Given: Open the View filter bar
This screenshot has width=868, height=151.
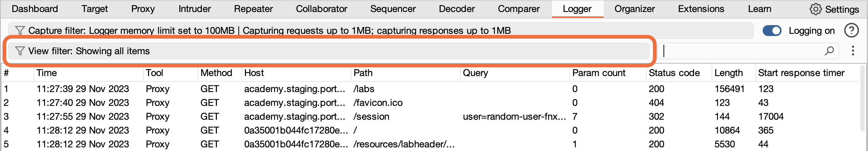Looking at the screenshot, I should coord(328,51).
